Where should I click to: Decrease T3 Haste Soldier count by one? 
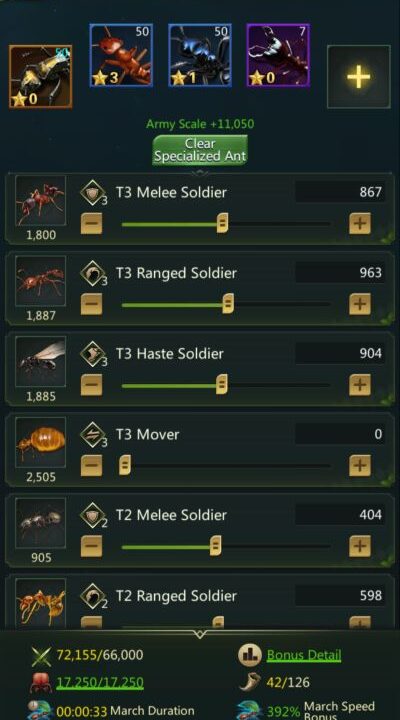[x=91, y=385]
